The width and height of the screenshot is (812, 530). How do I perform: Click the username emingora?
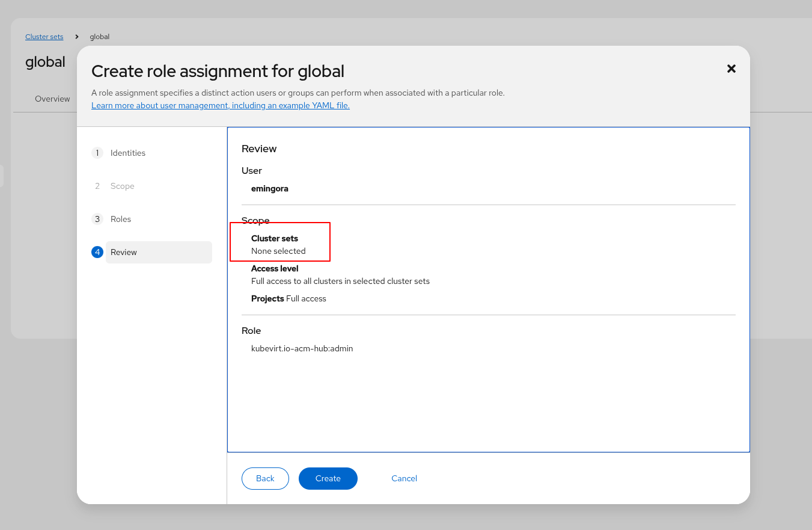coord(270,188)
